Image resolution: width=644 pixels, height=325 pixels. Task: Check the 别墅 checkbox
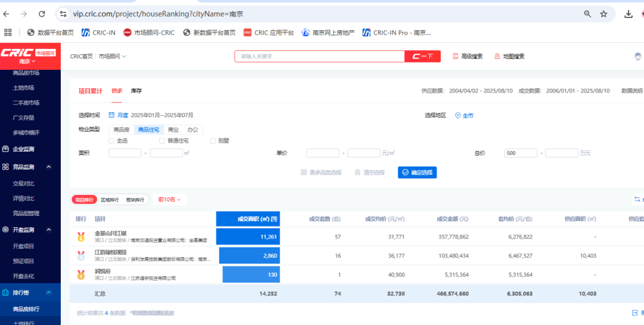213,141
